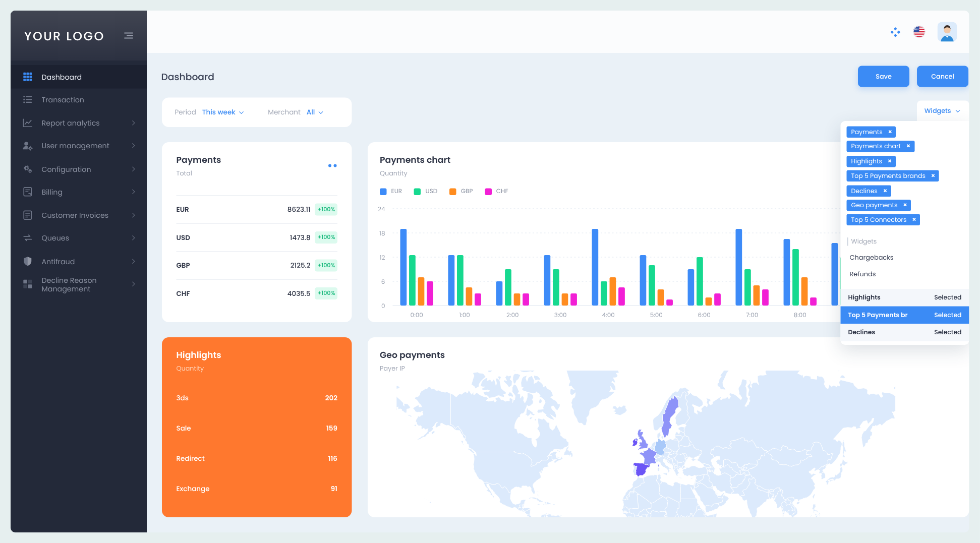Click the Antifraud shield icon

click(x=28, y=261)
